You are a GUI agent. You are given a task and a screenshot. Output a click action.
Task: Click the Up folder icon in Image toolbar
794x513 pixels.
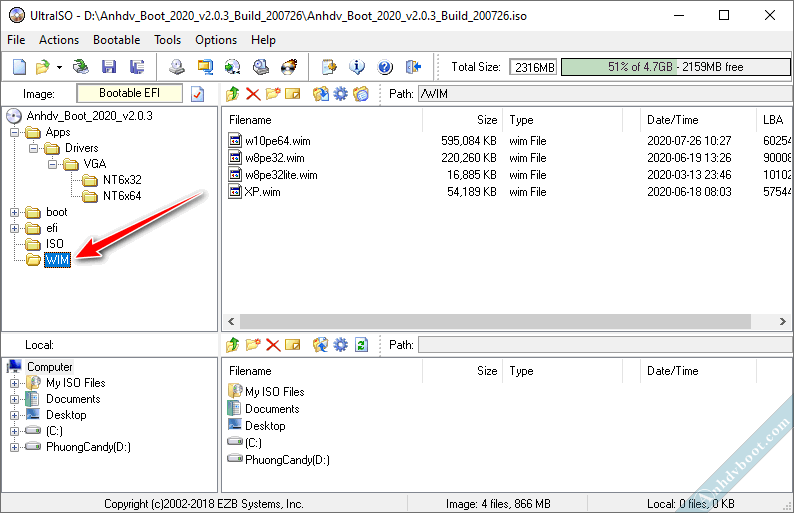click(x=232, y=94)
